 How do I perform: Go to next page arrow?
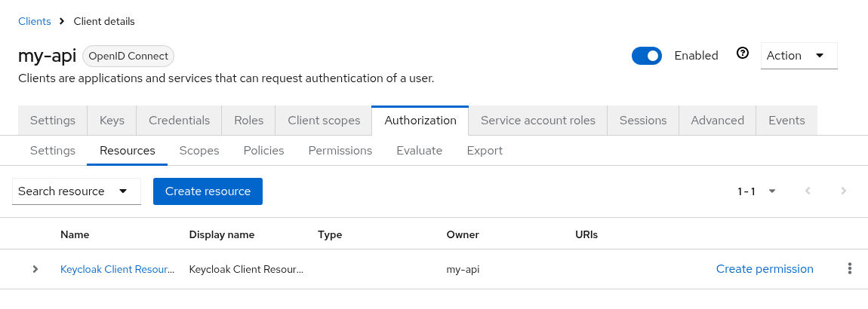tap(844, 191)
